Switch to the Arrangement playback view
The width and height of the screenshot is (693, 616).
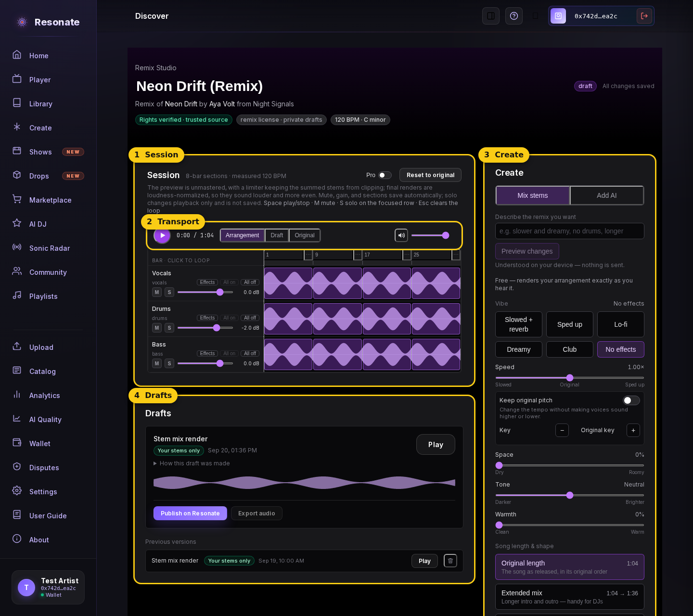coord(242,235)
